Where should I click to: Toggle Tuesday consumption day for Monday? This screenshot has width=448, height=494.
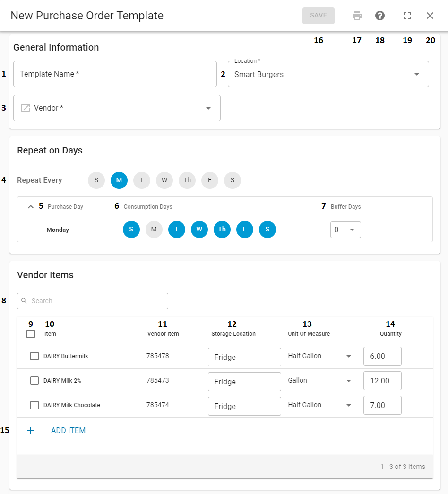(x=177, y=230)
